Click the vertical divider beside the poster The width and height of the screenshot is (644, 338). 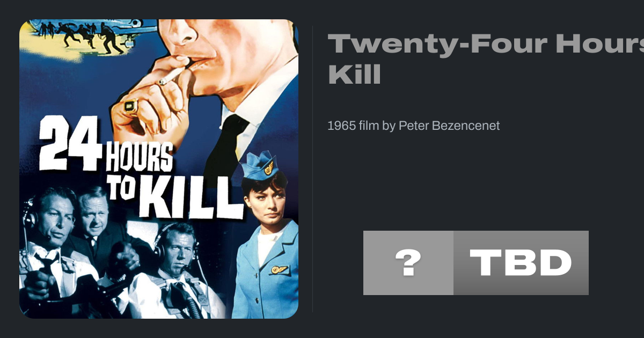click(312, 169)
